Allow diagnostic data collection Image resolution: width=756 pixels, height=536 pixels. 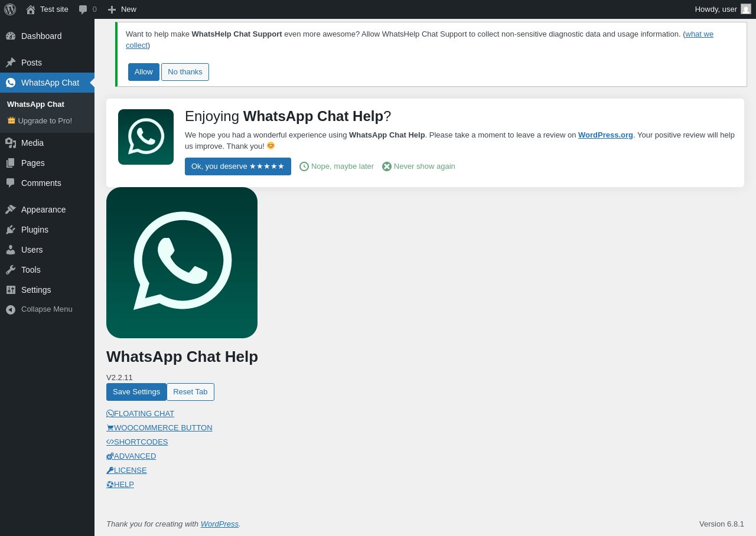click(x=144, y=72)
